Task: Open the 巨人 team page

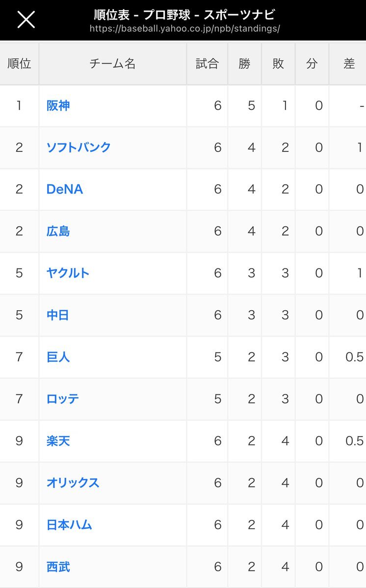Action: click(x=58, y=357)
